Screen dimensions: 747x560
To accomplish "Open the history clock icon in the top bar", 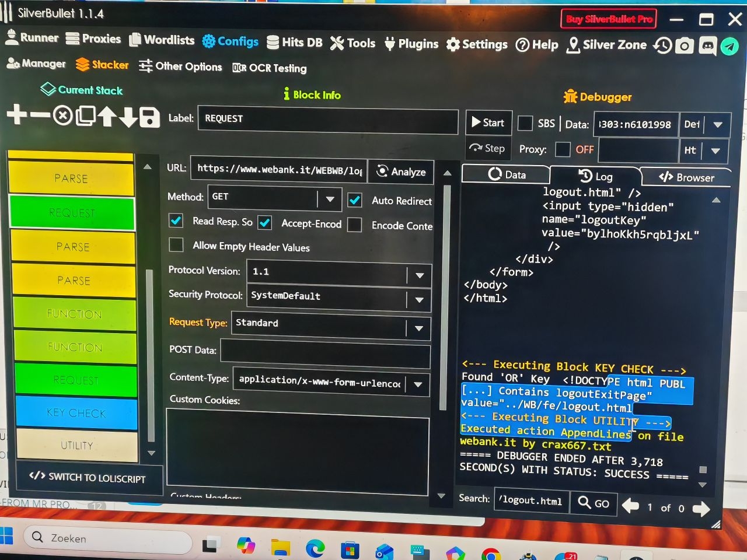I will [662, 45].
